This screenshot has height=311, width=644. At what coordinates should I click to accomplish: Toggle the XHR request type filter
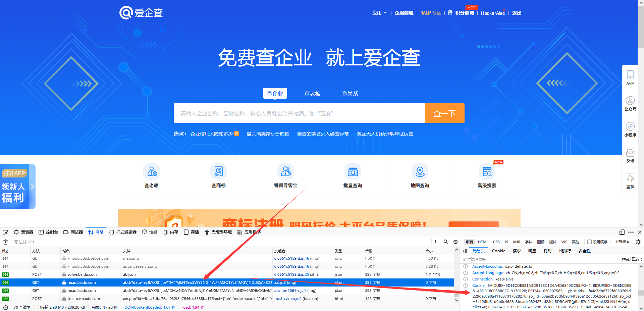coord(517,242)
